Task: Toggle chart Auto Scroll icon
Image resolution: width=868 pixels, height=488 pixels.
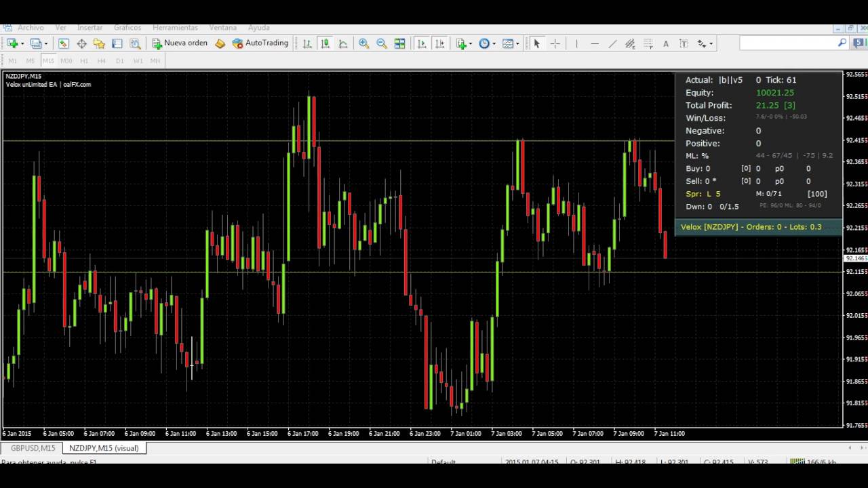Action: (422, 43)
